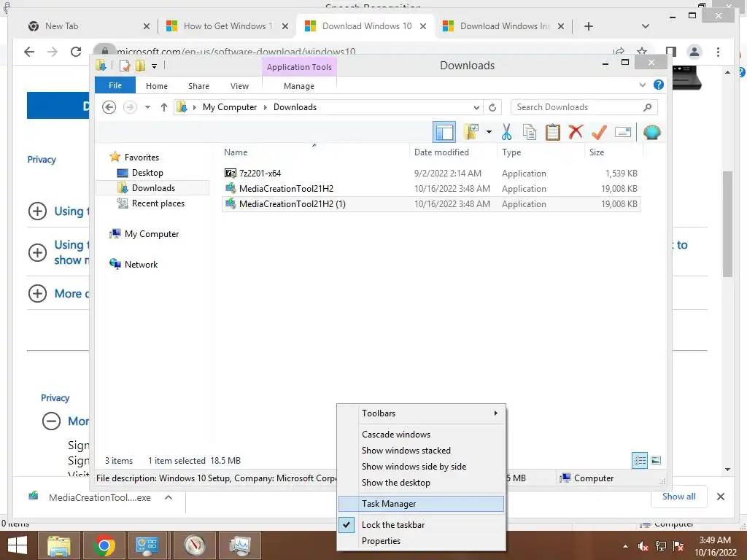Viewport: 747px width, 560px height.
Task: Switch to the Share ribbon tab
Action: click(198, 86)
